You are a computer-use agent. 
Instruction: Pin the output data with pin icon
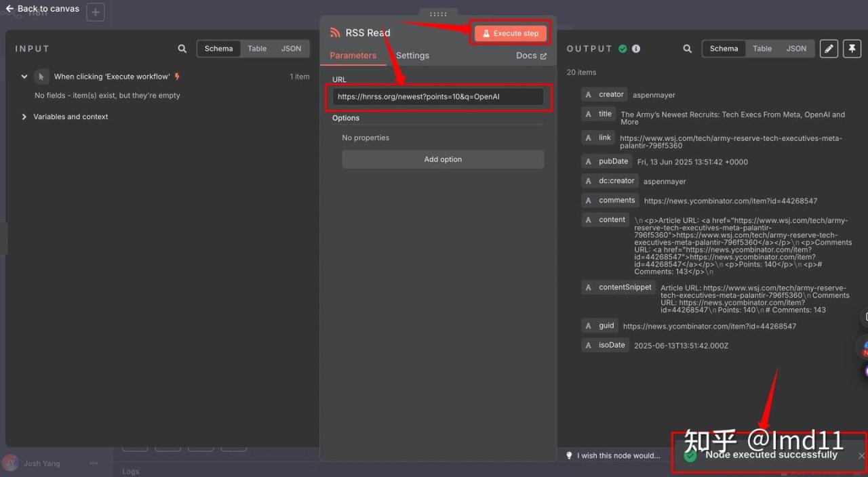pos(851,49)
